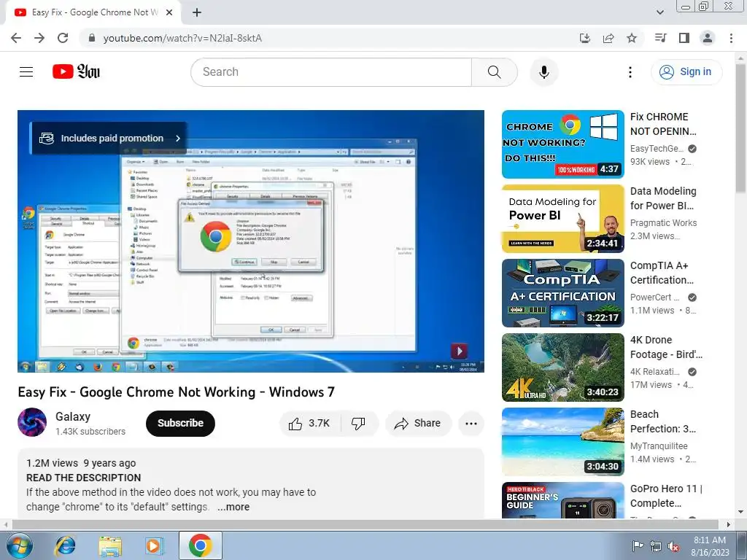Viewport: 747px width, 560px height.
Task: Go to the YouTube home logo
Action: coord(76,72)
